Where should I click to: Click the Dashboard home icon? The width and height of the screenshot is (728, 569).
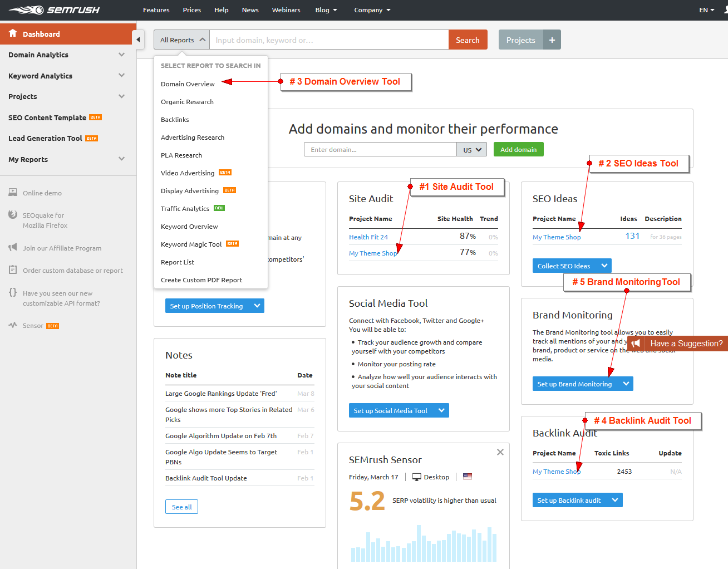coord(13,33)
